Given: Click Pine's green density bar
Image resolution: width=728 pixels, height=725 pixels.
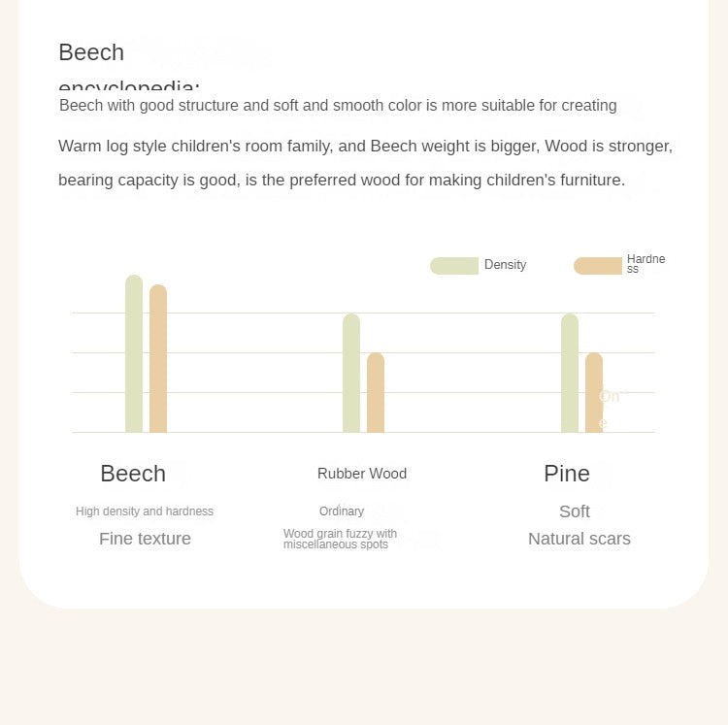Looking at the screenshot, I should 570,374.
